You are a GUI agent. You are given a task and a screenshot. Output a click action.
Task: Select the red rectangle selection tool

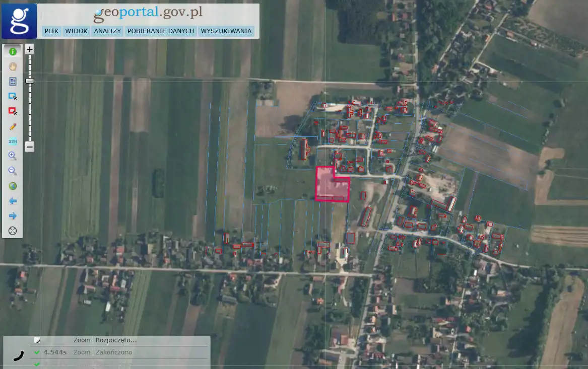pos(13,111)
